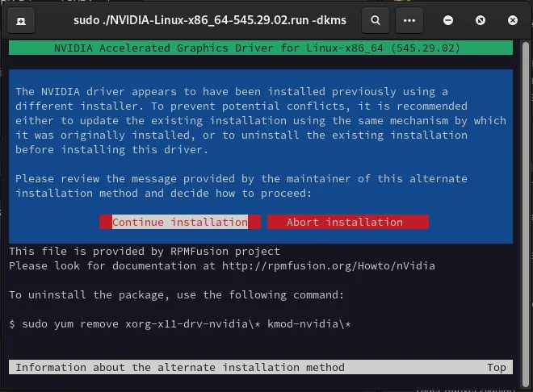Click the sudo yum remove command line
Screen dimensions: 533x392
[x=180, y=324]
